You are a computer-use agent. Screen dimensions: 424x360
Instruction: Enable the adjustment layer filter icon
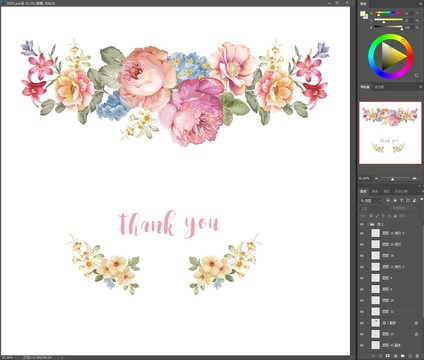395,200
